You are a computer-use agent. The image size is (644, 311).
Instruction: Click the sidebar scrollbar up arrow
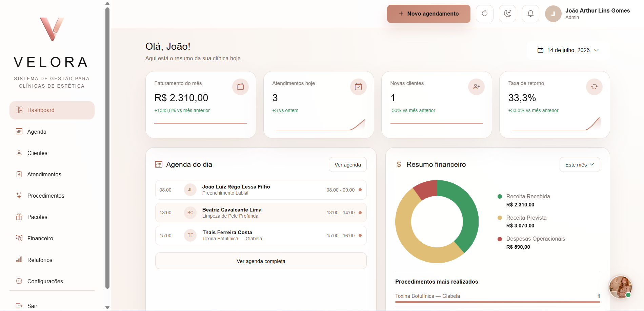107,3
